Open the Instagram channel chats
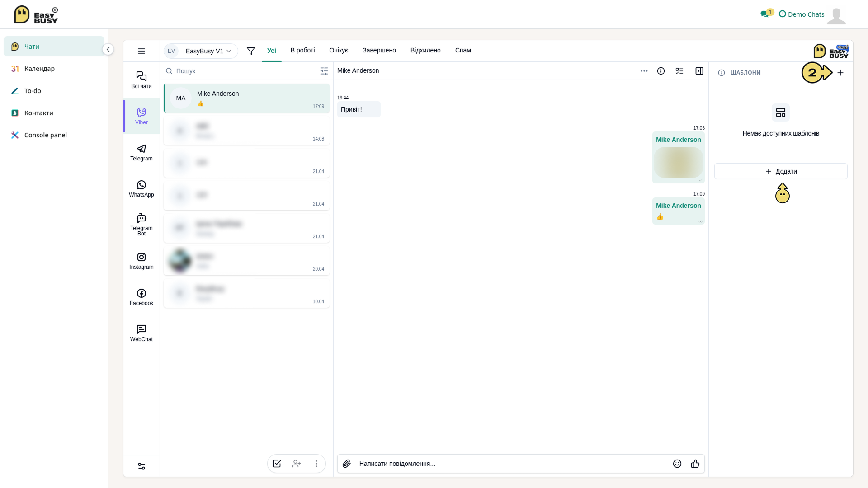The height and width of the screenshot is (488, 868). click(x=142, y=261)
